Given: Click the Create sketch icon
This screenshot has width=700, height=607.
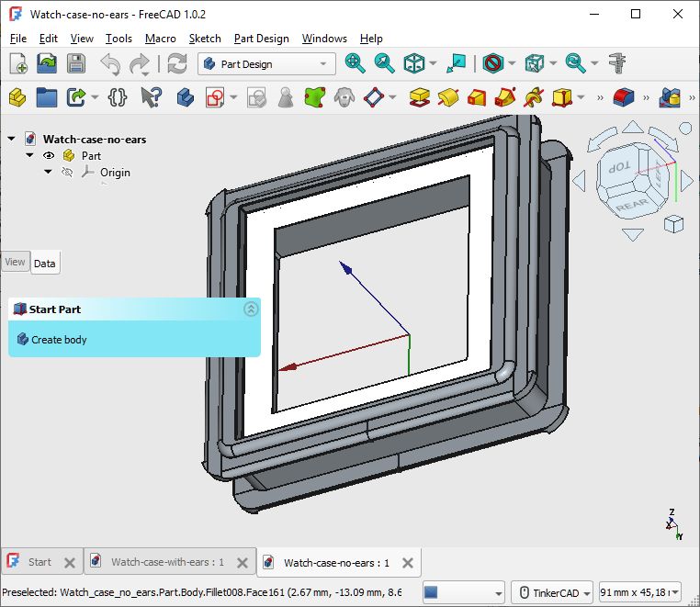Looking at the screenshot, I should tap(215, 97).
